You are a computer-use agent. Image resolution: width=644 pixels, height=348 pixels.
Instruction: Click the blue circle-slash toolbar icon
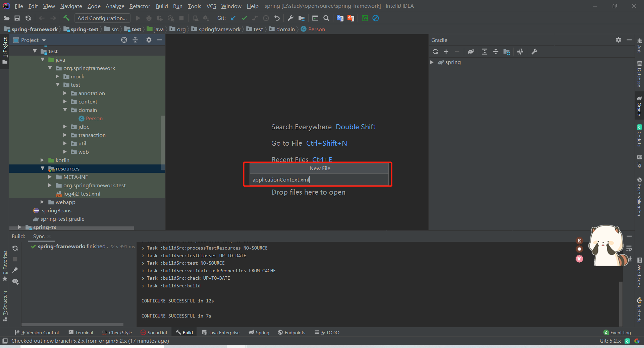376,18
